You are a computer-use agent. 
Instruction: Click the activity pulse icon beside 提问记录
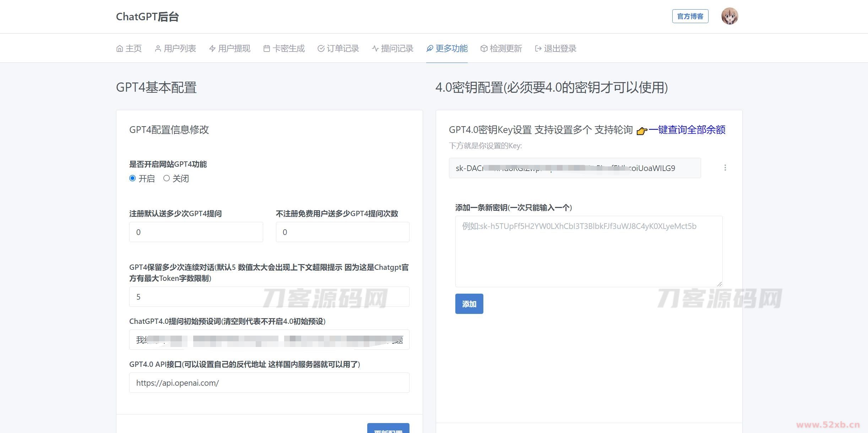pyautogui.click(x=375, y=49)
